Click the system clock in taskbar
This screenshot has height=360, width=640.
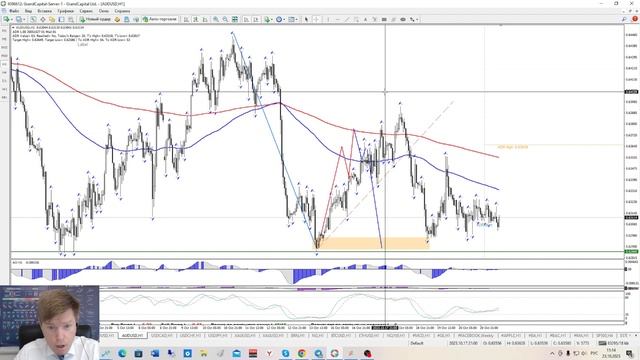(x=611, y=353)
